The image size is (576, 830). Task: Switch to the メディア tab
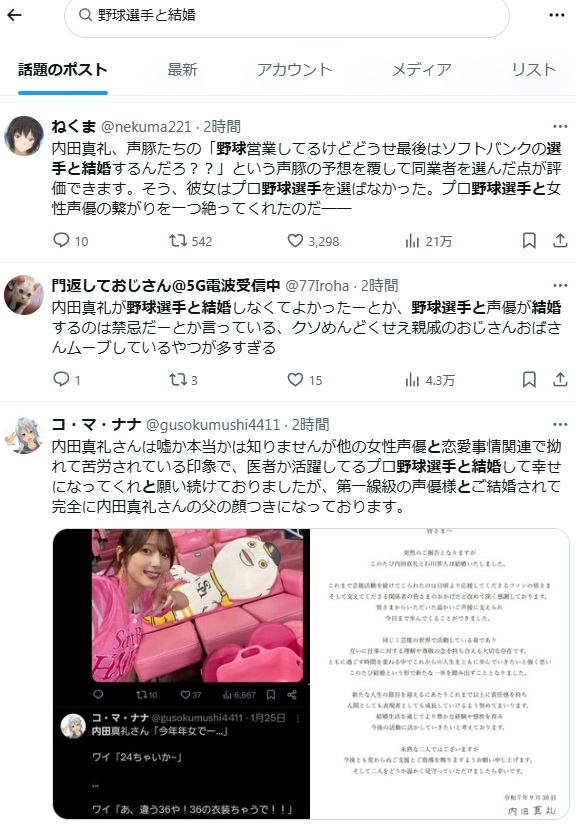coord(421,70)
